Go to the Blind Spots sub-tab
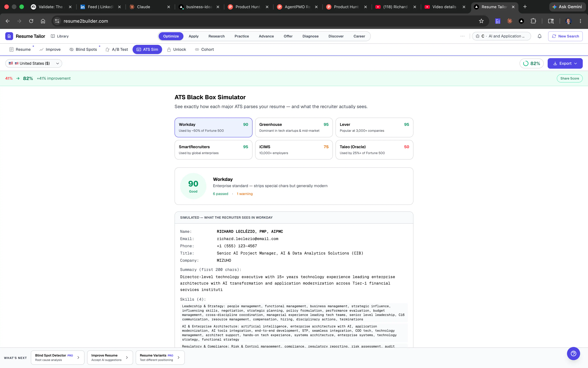Screen dimensions: 588x368 point(83,49)
